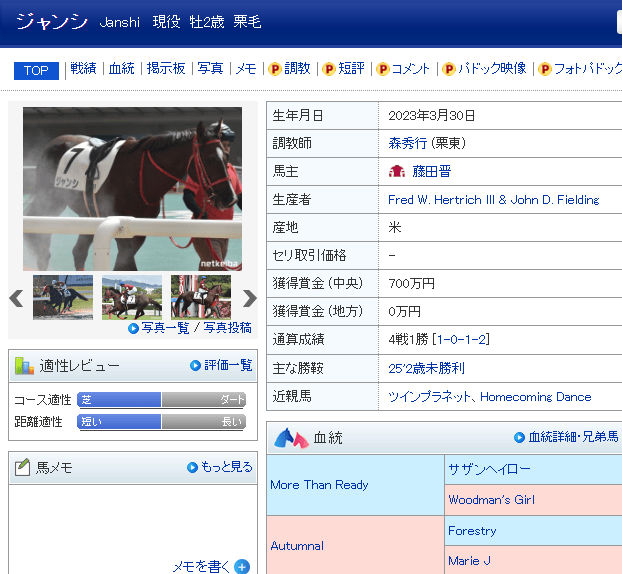Select the second race photo thumbnail
The width and height of the screenshot is (622, 574).
click(x=132, y=298)
